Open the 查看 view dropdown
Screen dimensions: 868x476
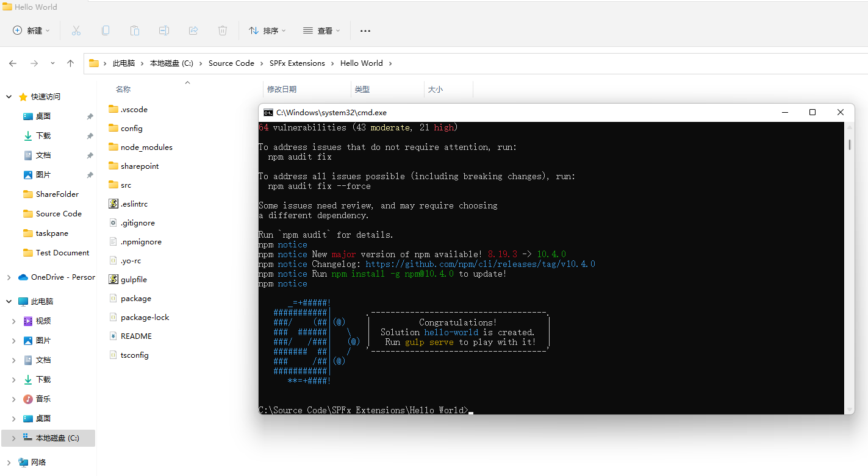pos(321,30)
